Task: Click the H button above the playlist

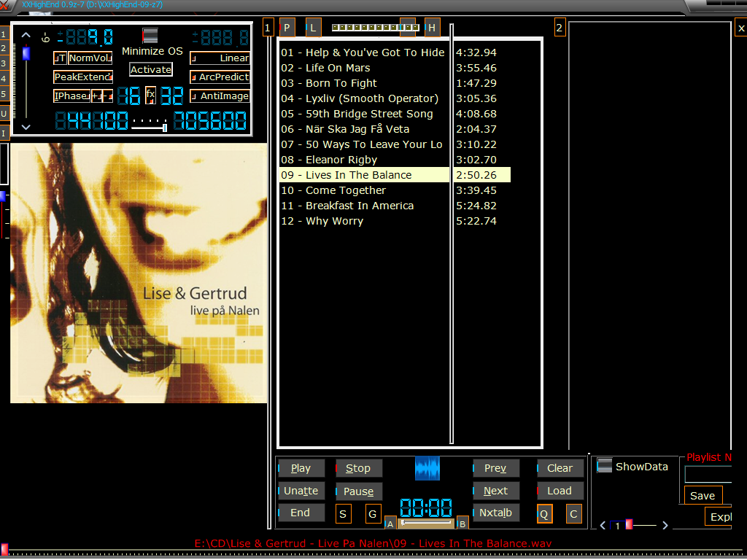Action: tap(432, 28)
